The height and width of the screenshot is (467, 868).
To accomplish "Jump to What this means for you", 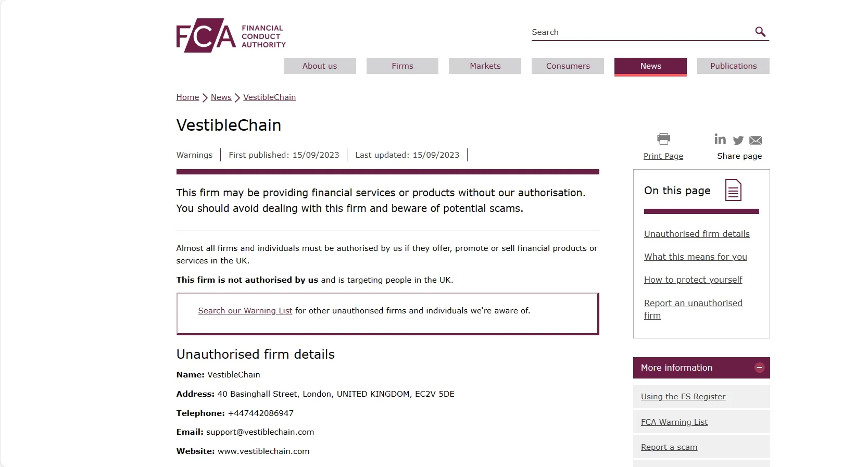I will click(x=695, y=257).
